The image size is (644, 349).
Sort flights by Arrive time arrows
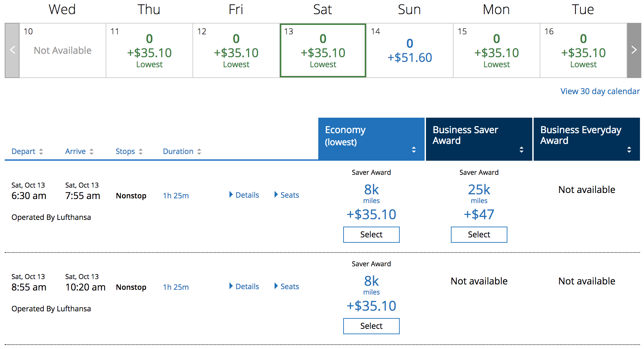[91, 152]
